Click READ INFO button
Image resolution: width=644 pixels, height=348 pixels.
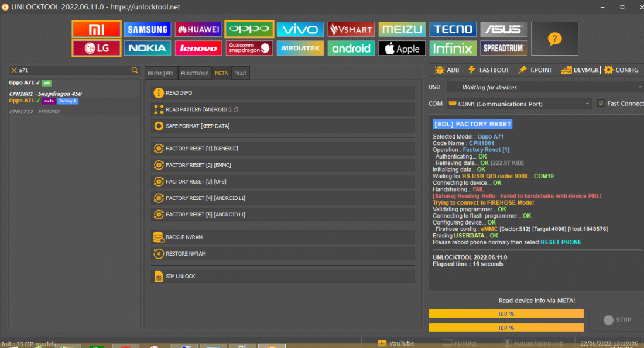(283, 93)
